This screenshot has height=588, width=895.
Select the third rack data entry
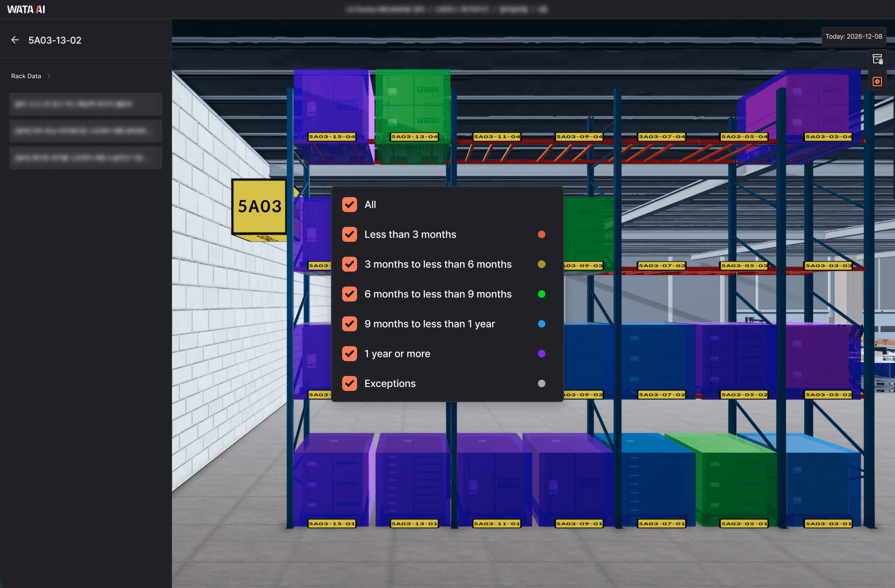click(x=85, y=158)
